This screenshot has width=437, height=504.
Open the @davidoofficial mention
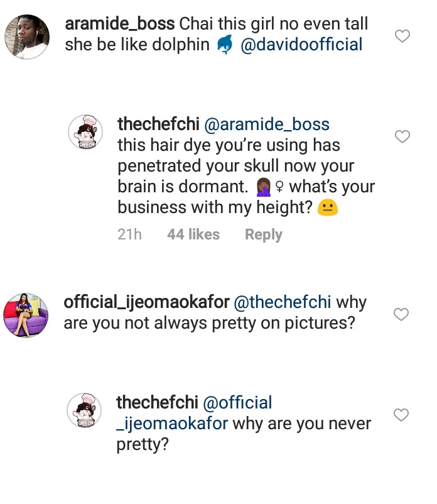click(301, 45)
